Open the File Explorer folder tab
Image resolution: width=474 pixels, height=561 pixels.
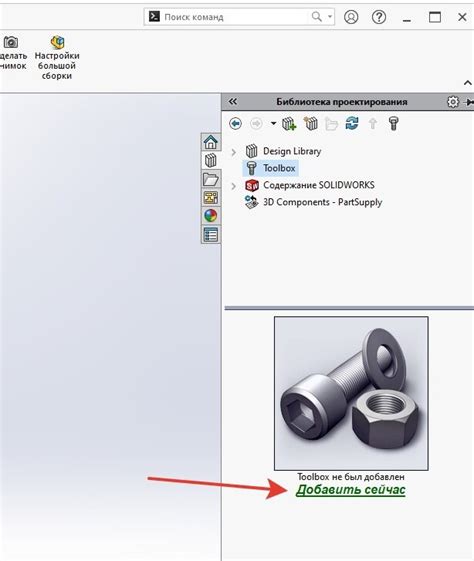[x=211, y=179]
